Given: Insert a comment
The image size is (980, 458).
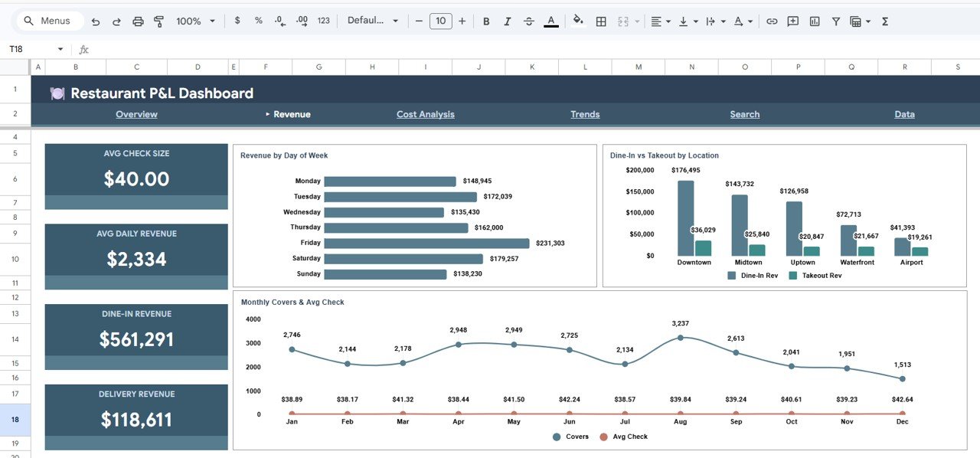Looking at the screenshot, I should click(792, 21).
